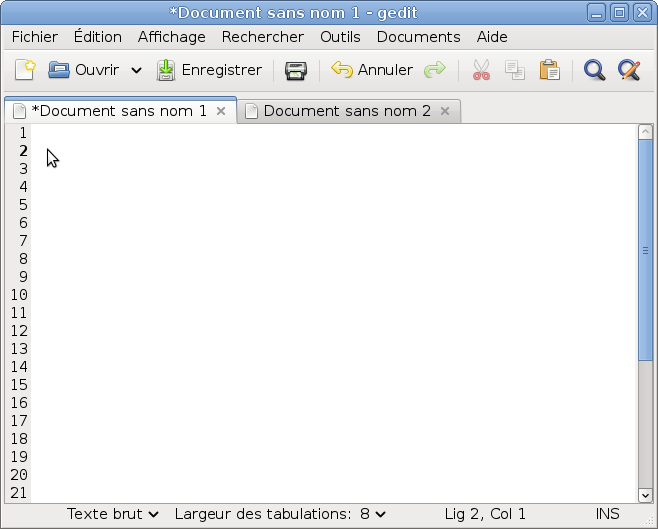658x529 pixels.
Task: Click page icon on Document sans nom 2 tab
Action: point(251,111)
